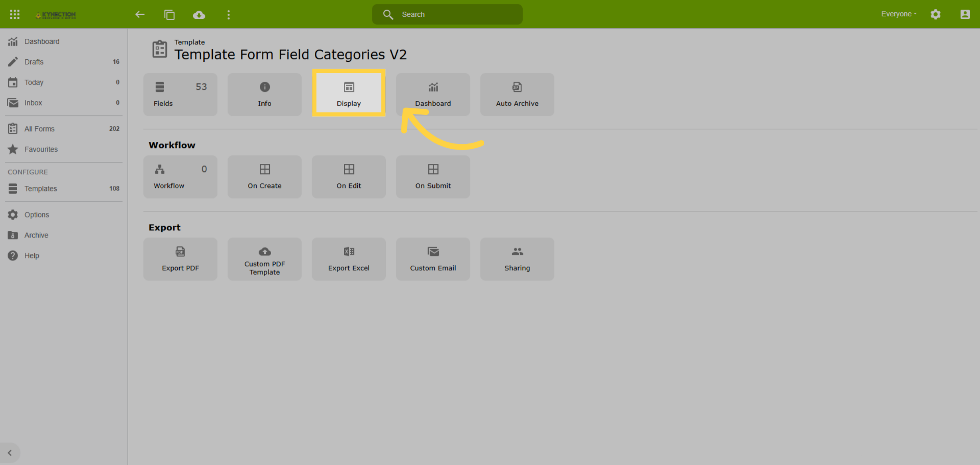Screen dimensions: 980x465
Task: Open the Sharing tile
Action: pos(517,259)
